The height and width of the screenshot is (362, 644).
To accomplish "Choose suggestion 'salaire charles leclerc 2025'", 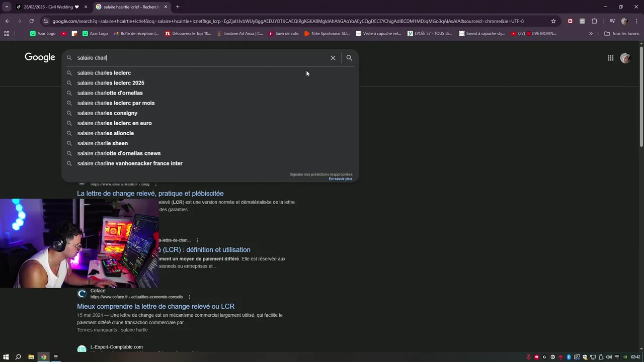I will coord(210,83).
